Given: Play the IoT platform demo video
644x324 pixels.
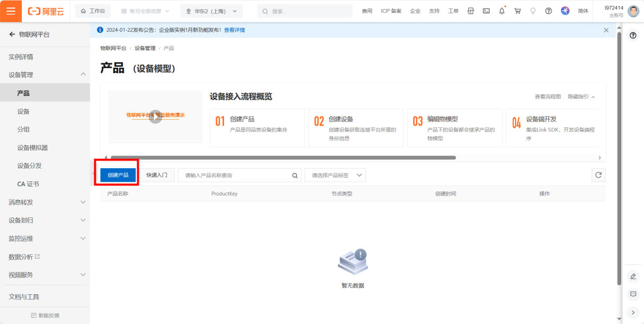Looking at the screenshot, I should click(155, 117).
